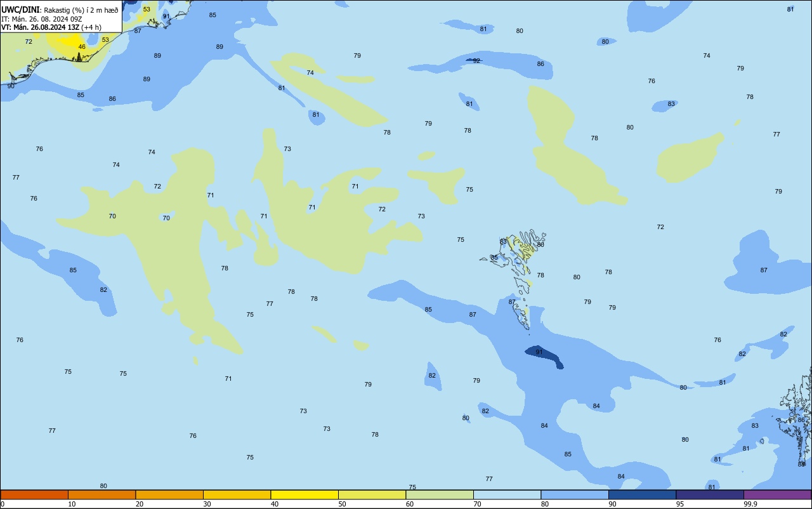Click the legend tick label "50"

tap(342, 504)
